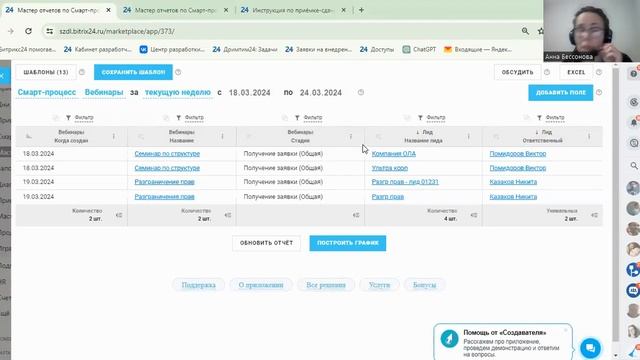
Task: Click the aggregate settings icon under Название лида total
Action: tap(473, 215)
